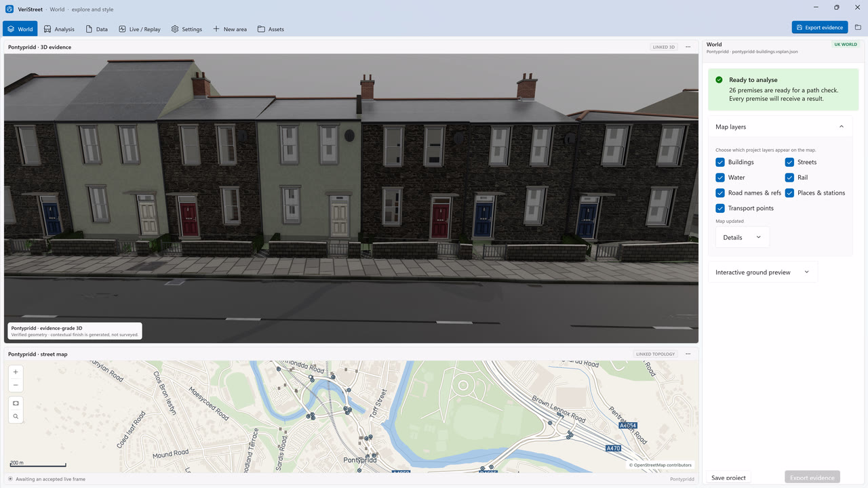Click the A470 road shield on map
The image size is (868, 488).
click(x=613, y=448)
